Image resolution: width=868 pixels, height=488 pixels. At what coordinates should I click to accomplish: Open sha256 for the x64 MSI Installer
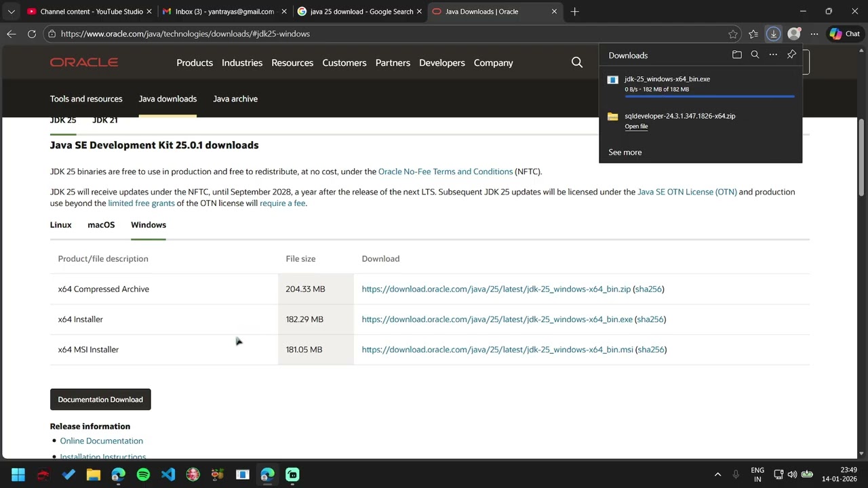[651, 350]
